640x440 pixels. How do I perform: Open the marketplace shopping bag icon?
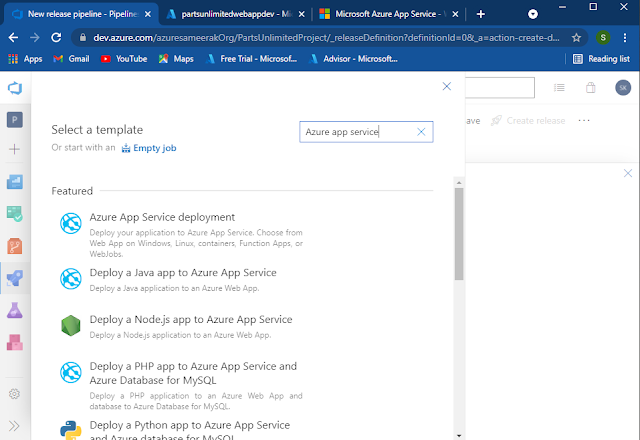pos(591,87)
